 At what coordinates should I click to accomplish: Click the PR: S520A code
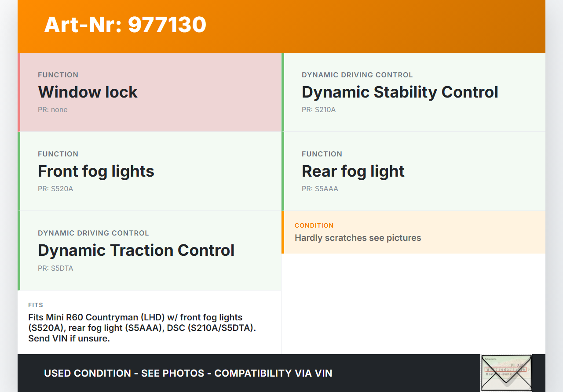pos(55,189)
